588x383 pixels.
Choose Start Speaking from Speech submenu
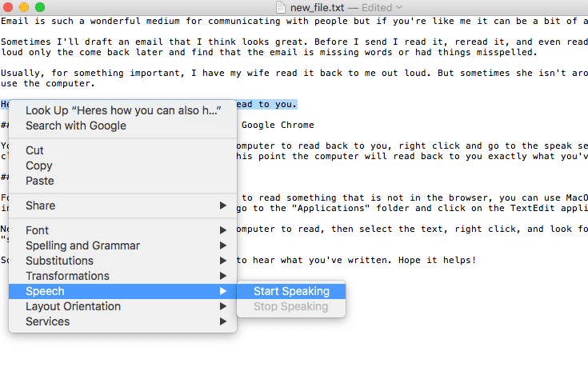click(291, 291)
